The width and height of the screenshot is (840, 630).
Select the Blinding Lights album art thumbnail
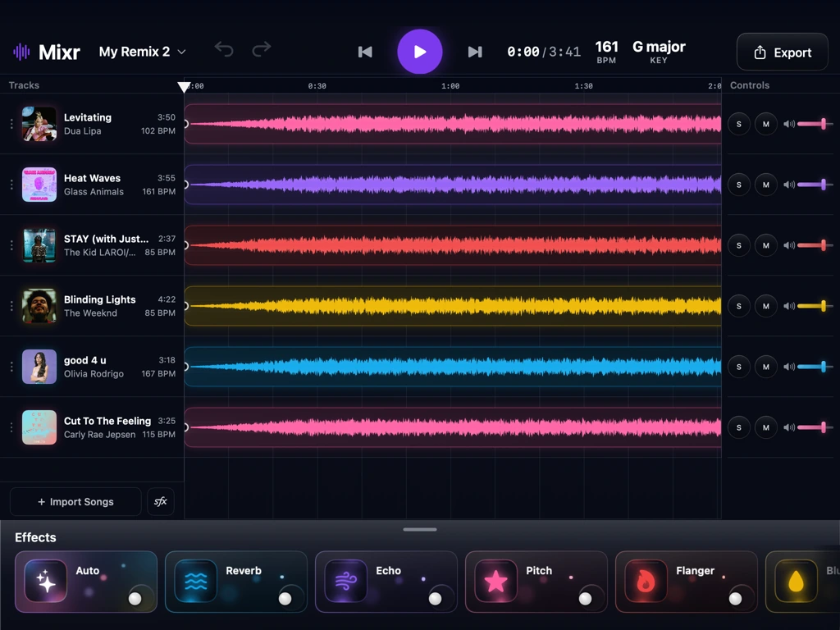click(x=39, y=306)
